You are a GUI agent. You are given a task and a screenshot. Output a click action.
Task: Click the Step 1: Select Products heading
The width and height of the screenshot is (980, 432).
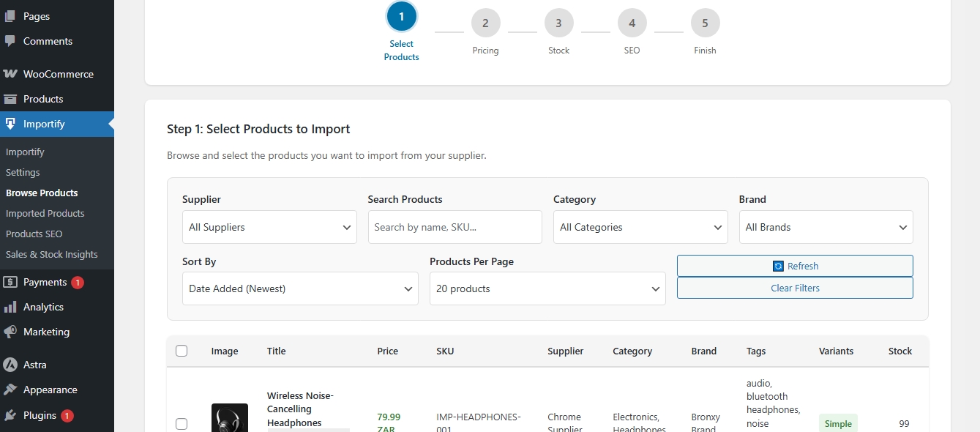(x=258, y=129)
